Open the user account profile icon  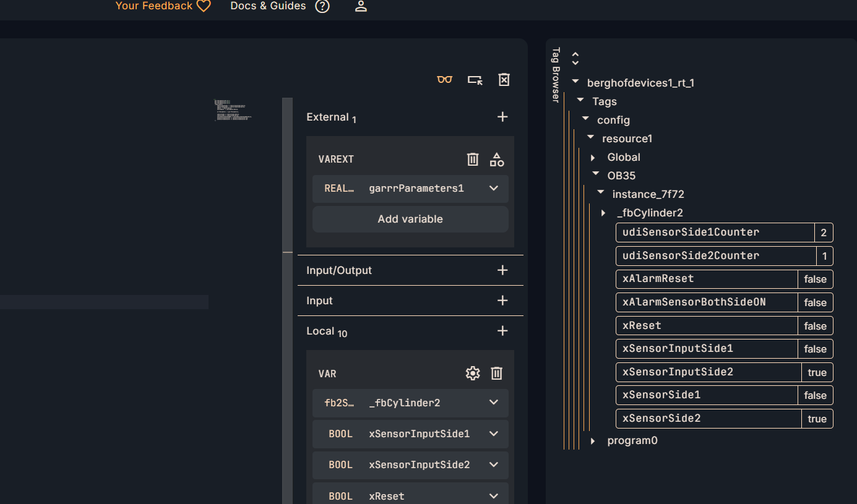pyautogui.click(x=361, y=7)
